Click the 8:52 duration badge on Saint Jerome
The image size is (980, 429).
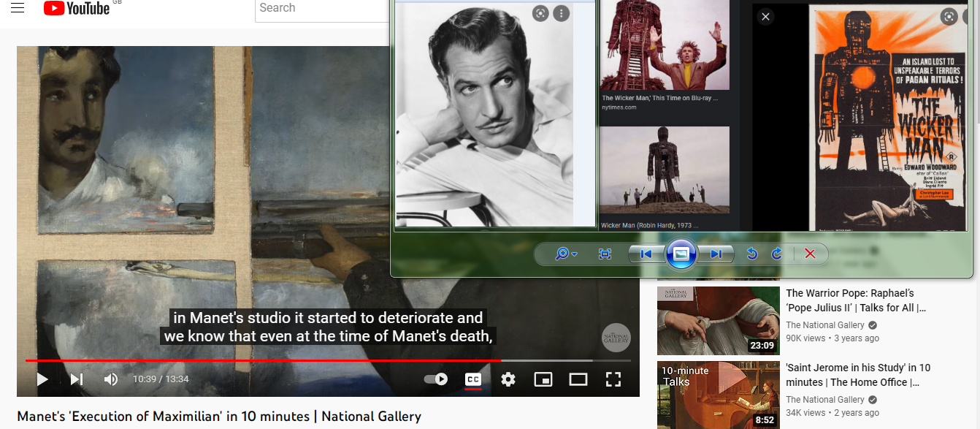(x=765, y=420)
